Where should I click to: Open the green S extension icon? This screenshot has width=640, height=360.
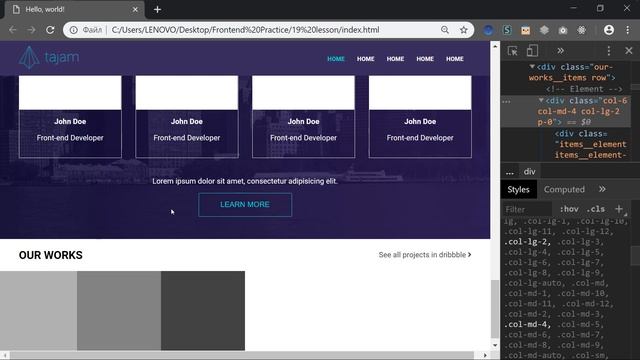[x=507, y=30]
